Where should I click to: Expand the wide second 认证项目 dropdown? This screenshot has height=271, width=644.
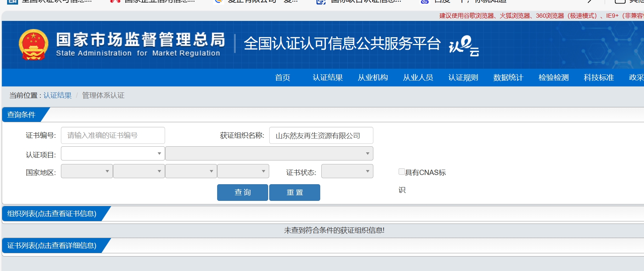[x=269, y=153]
